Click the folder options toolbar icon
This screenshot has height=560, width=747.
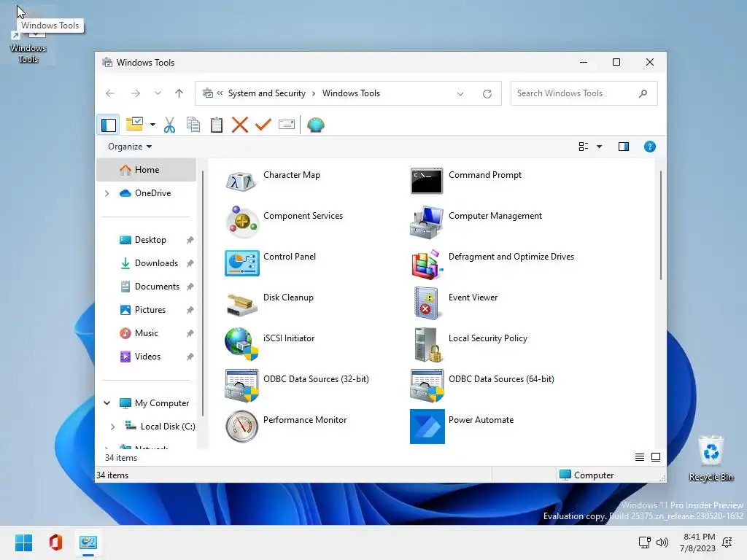pos(134,124)
